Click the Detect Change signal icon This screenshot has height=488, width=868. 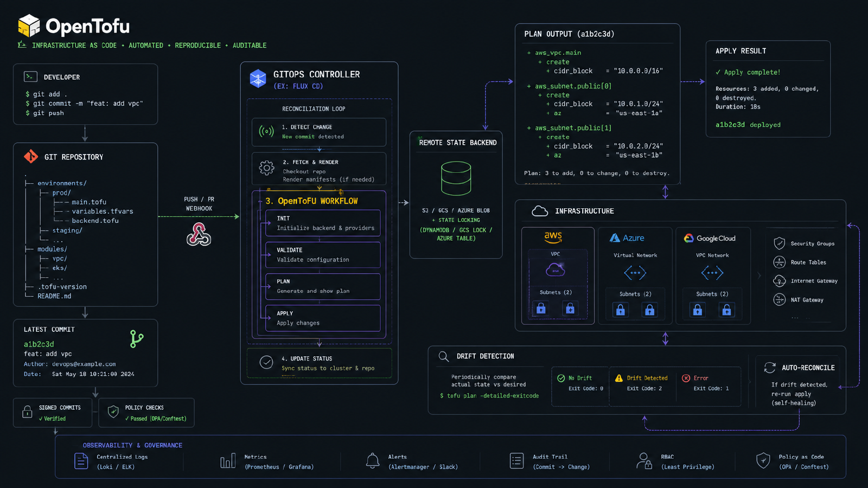tap(266, 132)
